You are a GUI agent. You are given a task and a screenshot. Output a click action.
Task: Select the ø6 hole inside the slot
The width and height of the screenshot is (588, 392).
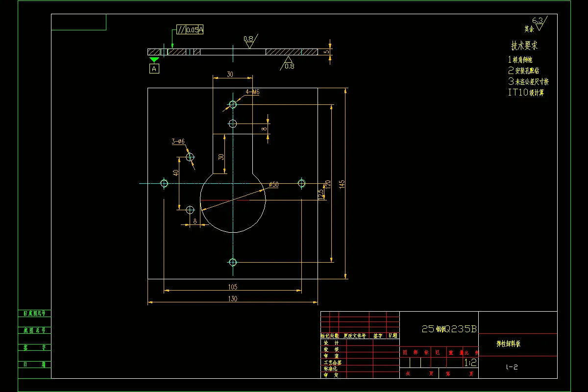233,123
